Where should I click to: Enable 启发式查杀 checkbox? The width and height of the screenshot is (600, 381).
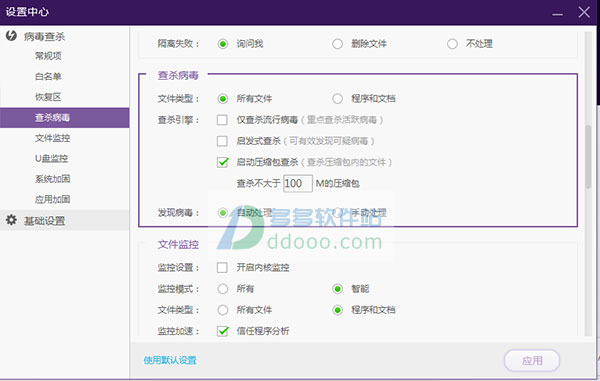point(222,141)
